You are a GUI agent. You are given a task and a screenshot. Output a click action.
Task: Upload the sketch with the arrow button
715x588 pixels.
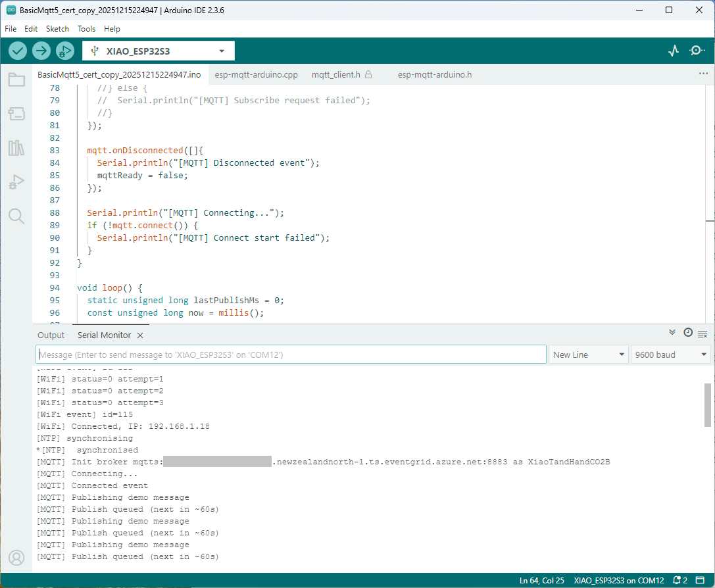[41, 51]
